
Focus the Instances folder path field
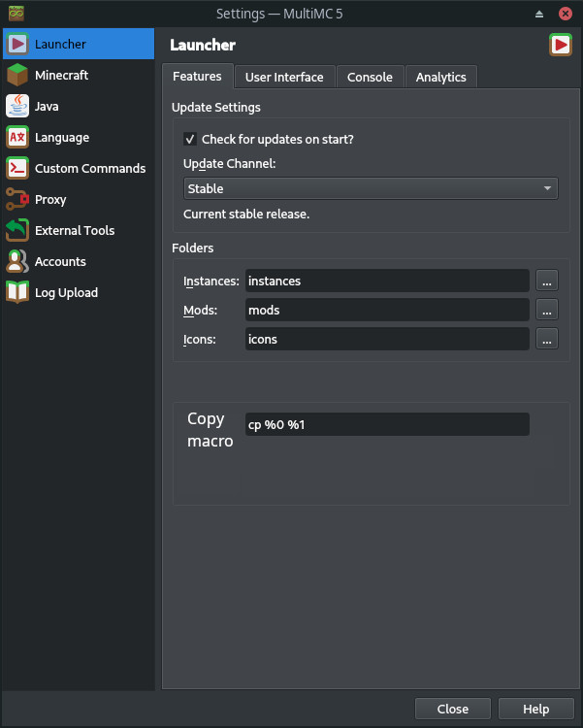(x=387, y=281)
